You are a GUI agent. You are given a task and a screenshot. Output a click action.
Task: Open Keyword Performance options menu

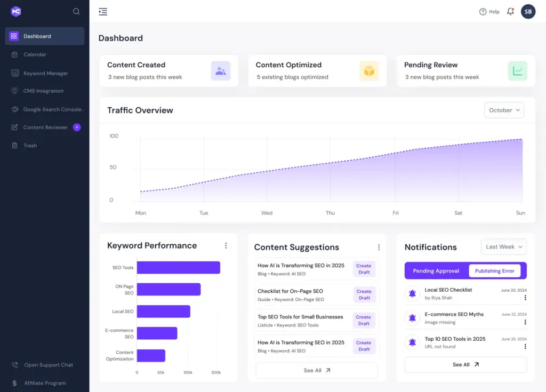226,245
